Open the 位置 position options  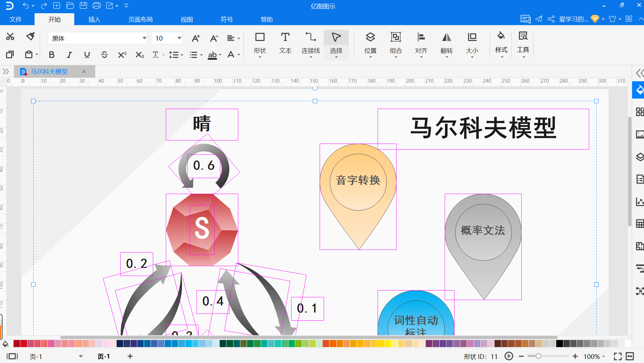click(370, 44)
